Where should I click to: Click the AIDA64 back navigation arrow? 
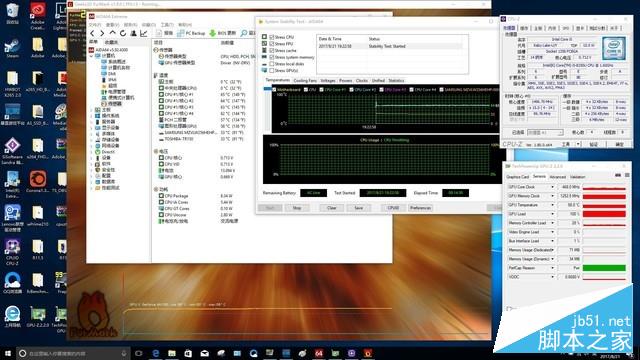tap(93, 33)
